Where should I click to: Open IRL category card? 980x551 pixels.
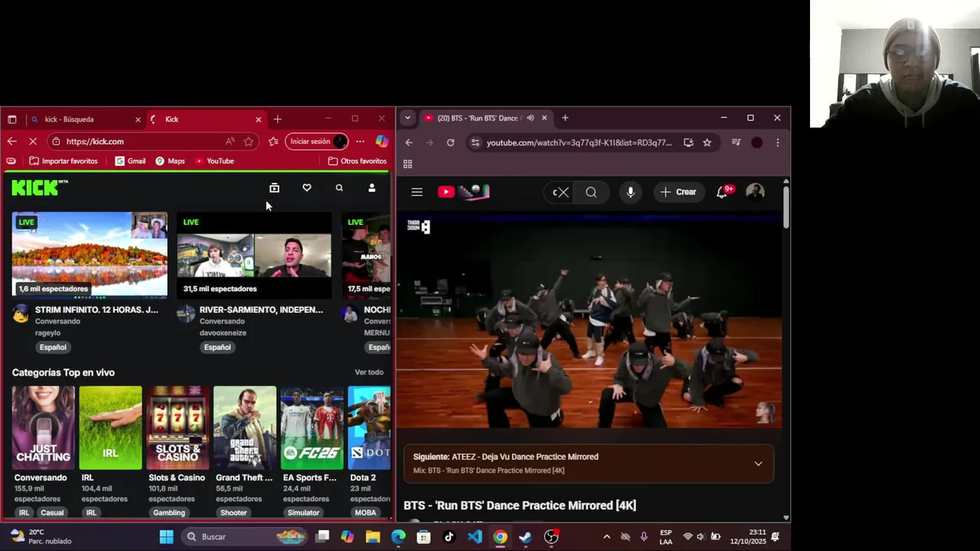(110, 428)
